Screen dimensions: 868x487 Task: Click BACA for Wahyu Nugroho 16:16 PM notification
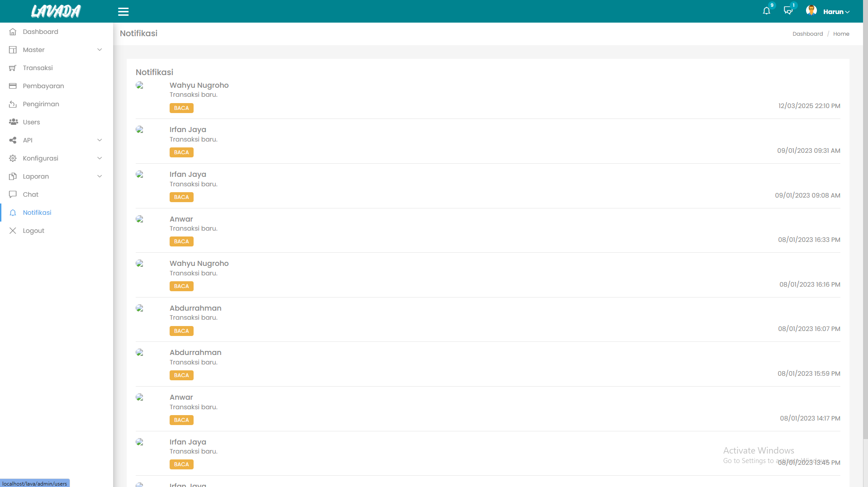[x=181, y=286]
